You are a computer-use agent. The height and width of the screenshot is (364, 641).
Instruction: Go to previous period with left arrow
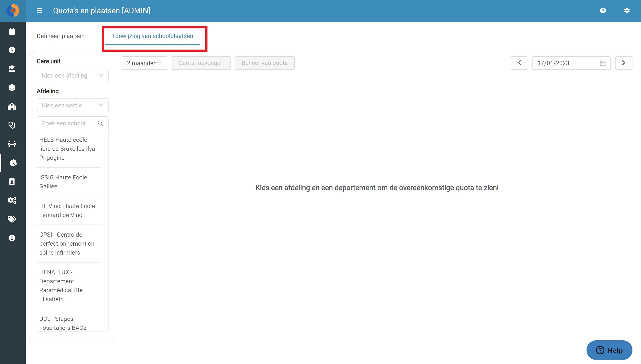(519, 63)
